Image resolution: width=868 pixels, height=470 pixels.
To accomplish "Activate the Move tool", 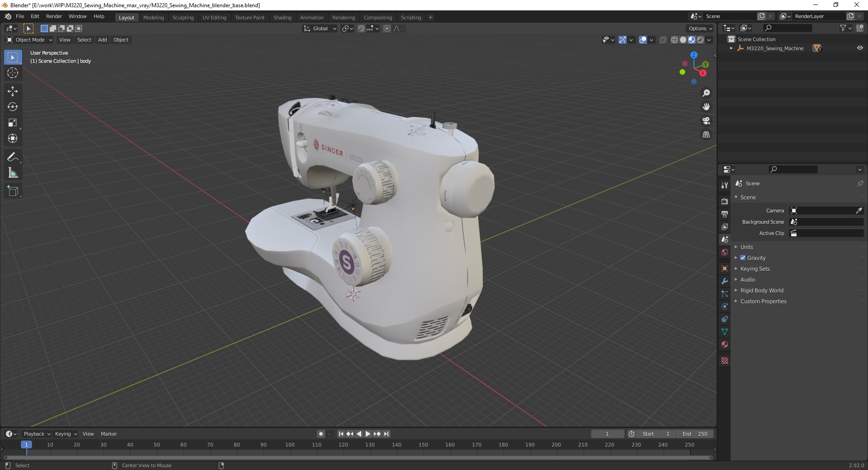I will pyautogui.click(x=13, y=91).
